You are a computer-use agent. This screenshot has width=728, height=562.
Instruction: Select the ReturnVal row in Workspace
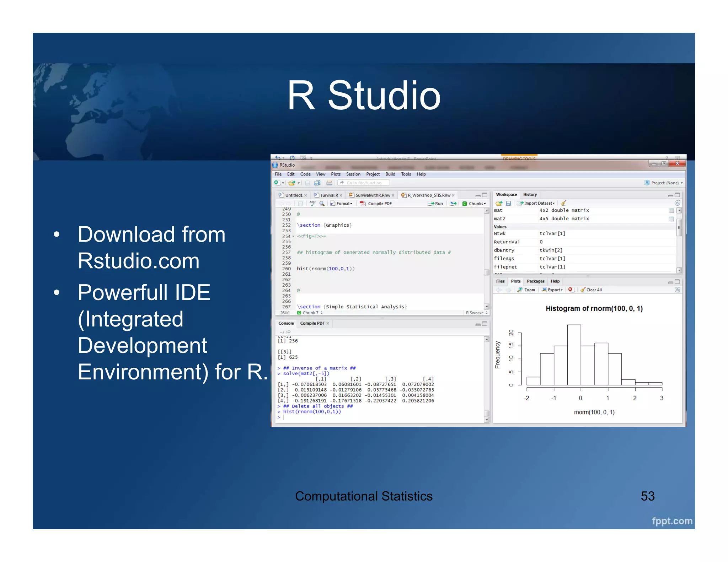tap(584, 242)
